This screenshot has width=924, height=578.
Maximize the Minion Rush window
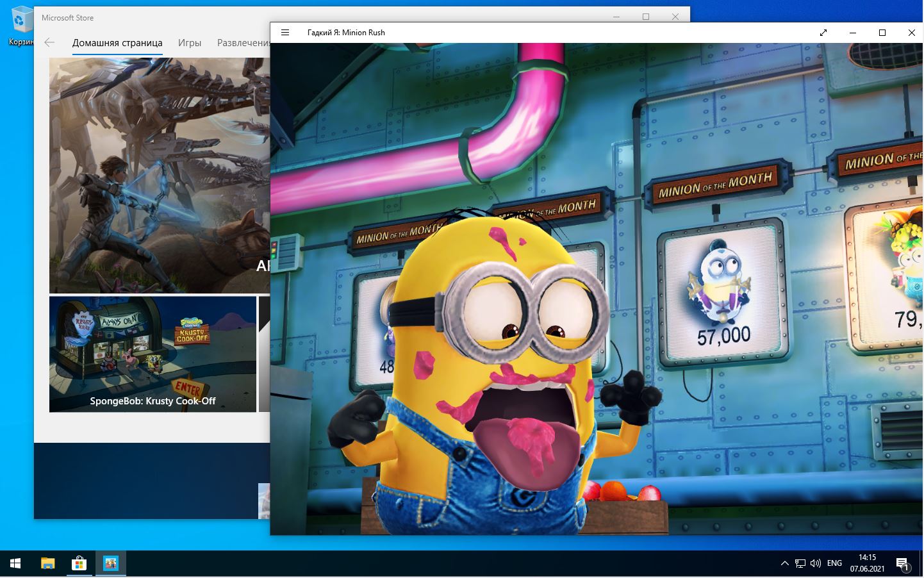(882, 33)
